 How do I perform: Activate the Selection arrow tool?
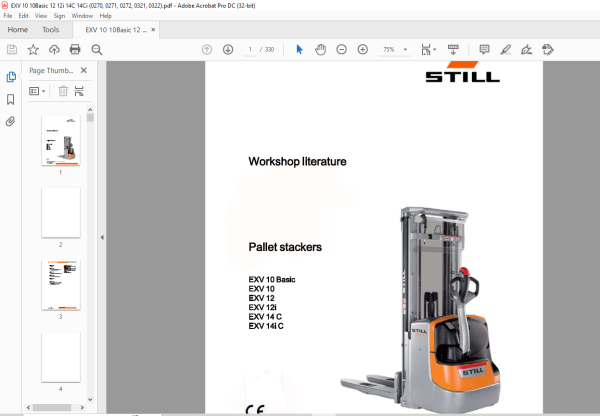pos(299,49)
